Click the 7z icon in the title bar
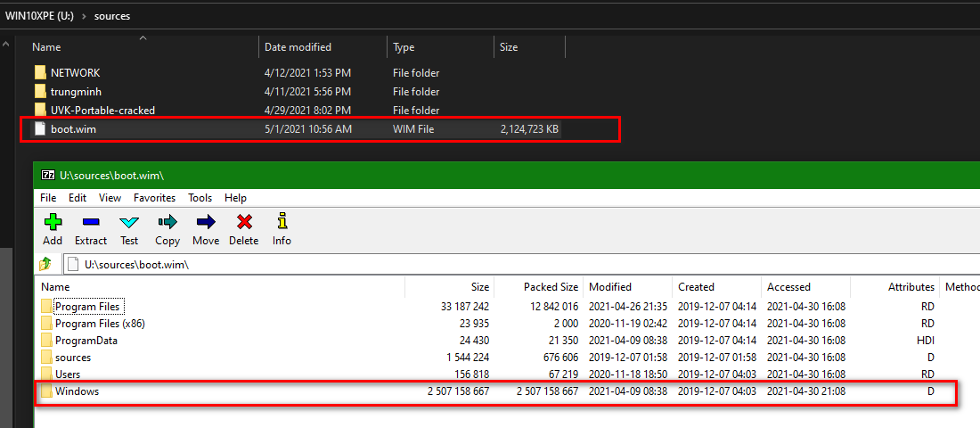The height and width of the screenshot is (428, 980). 47,176
